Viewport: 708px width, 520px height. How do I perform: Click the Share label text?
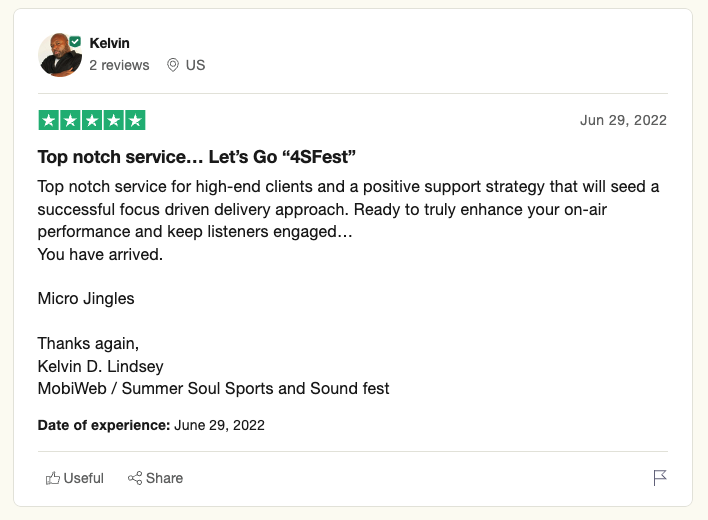tap(164, 478)
